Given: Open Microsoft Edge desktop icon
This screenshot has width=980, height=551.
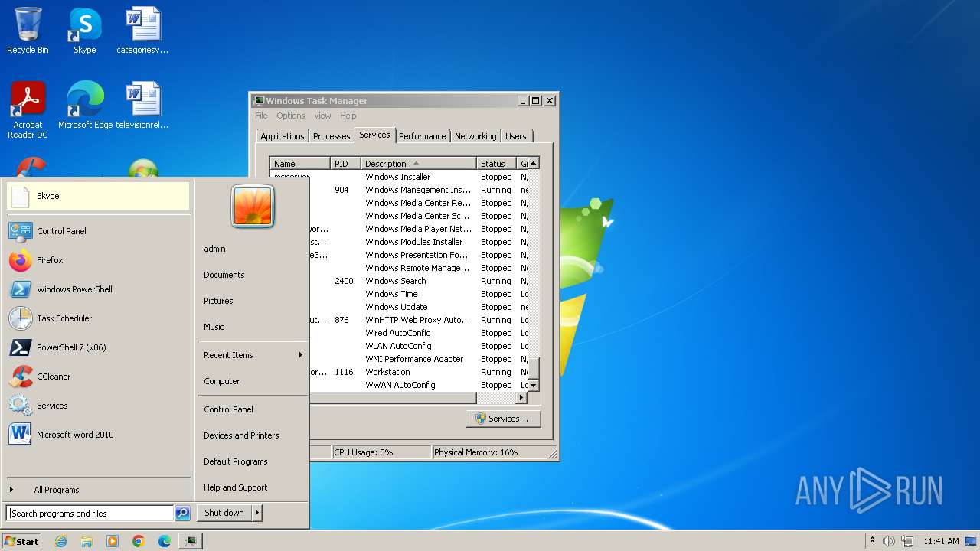Looking at the screenshot, I should click(85, 105).
